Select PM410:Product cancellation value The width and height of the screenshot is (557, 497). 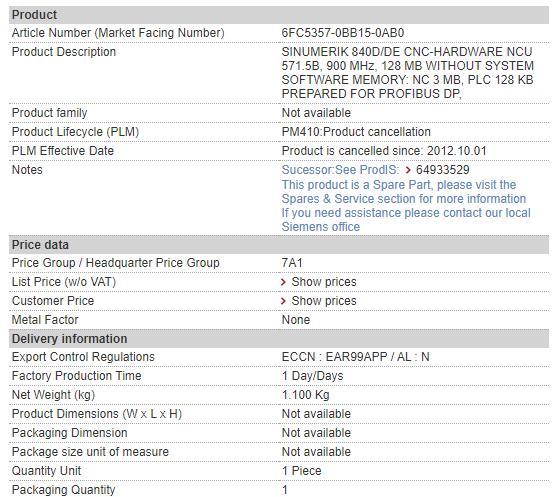click(x=356, y=131)
